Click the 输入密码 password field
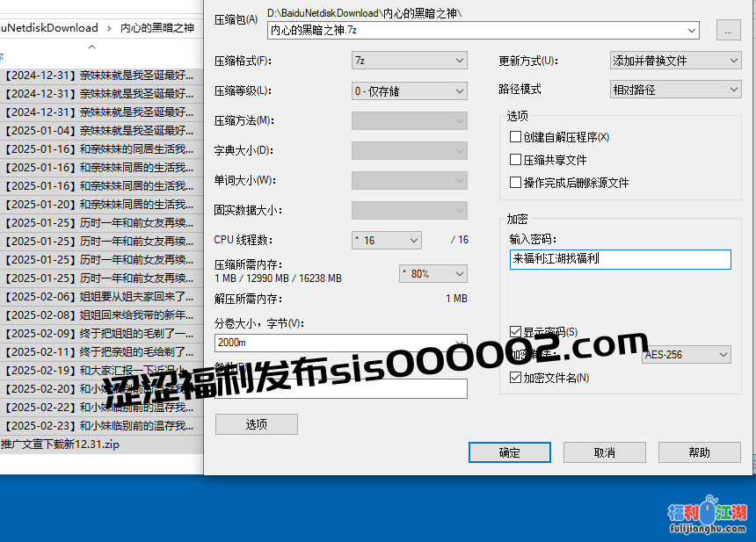Screen dimensions: 756x542 pos(620,259)
